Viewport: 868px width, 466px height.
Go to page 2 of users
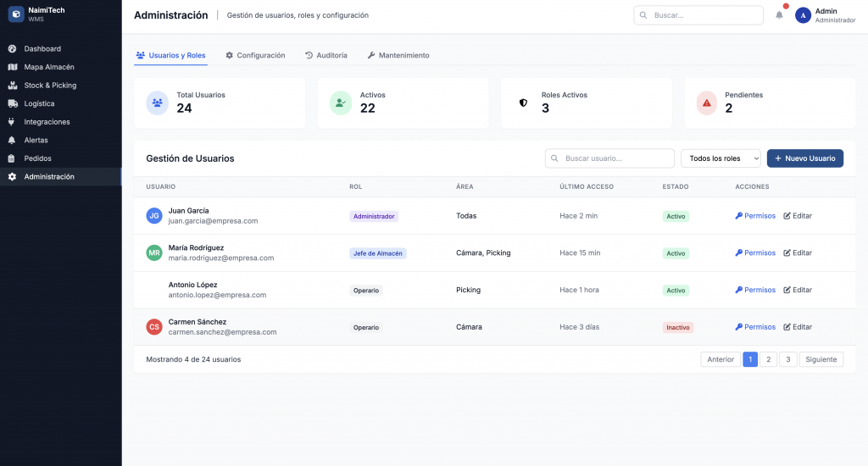(768, 359)
